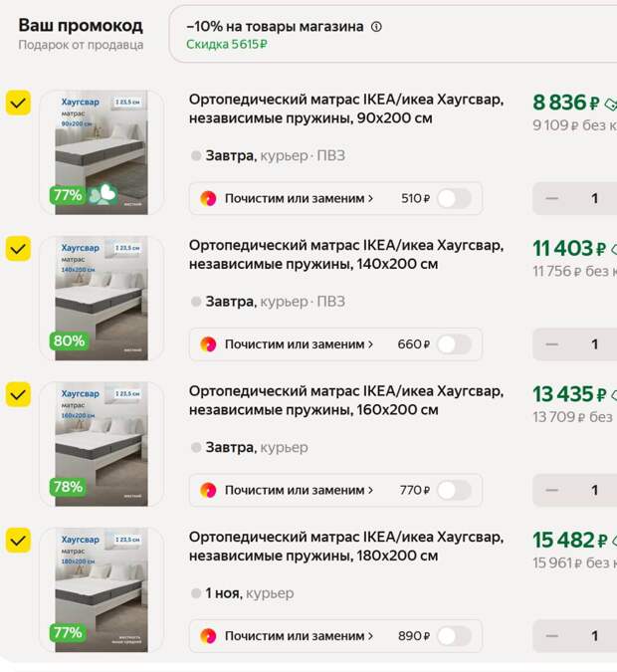Turn on the 660 ₽ cleaning service toggle
Image resolution: width=617 pixels, height=672 pixels.
point(454,343)
